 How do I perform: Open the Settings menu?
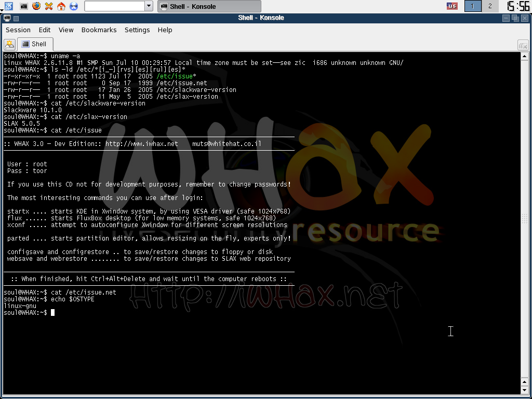(x=137, y=30)
